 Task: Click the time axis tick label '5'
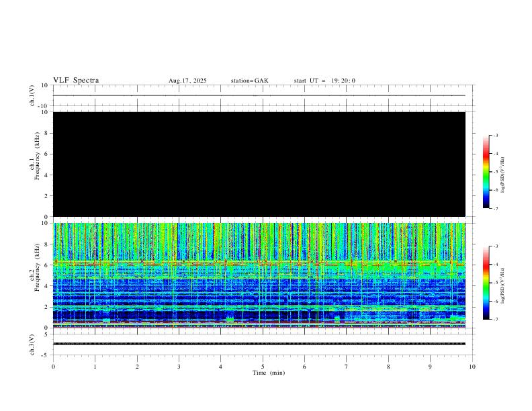(263, 367)
